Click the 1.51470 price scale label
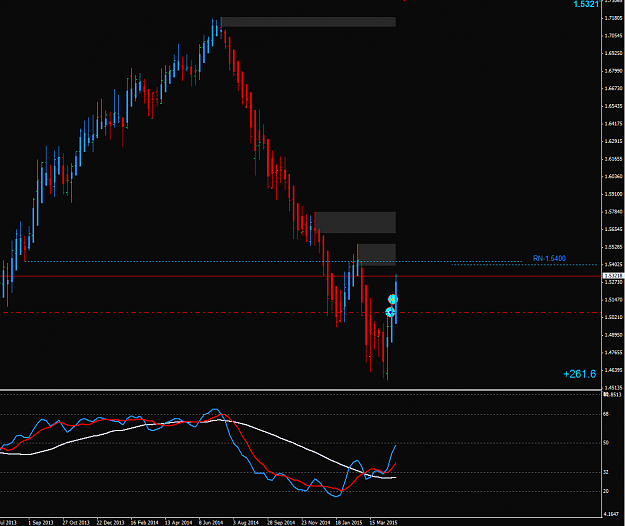 pos(613,300)
